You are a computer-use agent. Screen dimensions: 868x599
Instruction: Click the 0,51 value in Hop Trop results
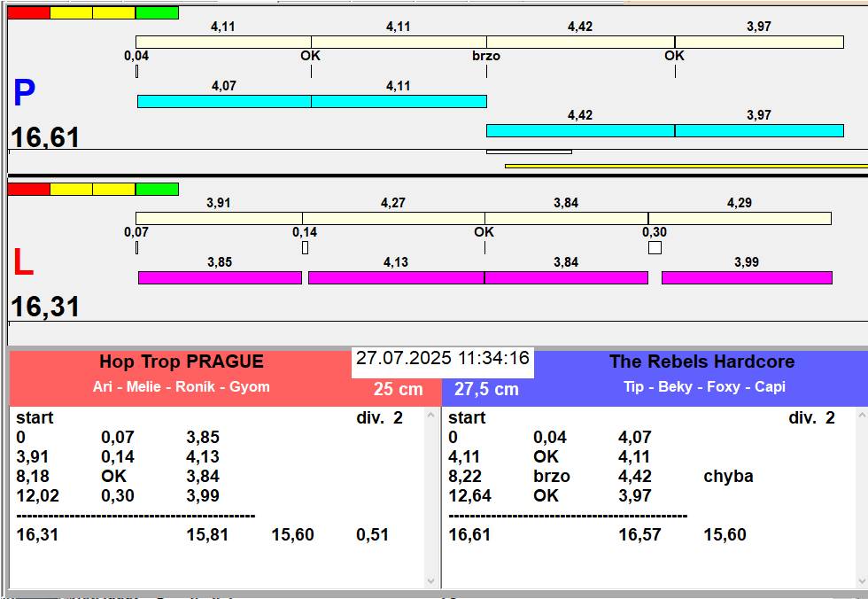click(373, 535)
